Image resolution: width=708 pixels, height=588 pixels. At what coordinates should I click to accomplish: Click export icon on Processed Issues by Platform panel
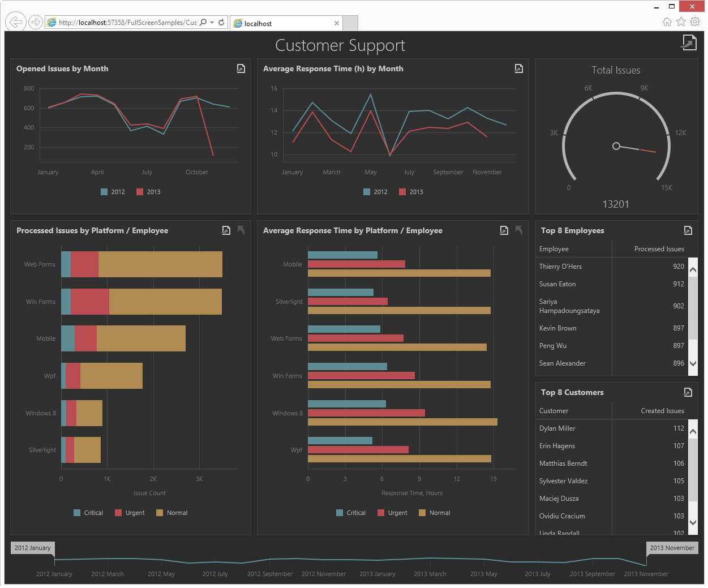[x=226, y=230]
